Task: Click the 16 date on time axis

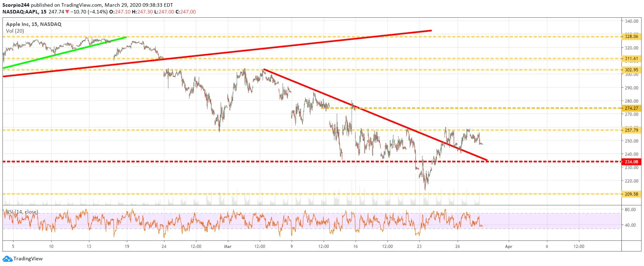Action: [355, 246]
